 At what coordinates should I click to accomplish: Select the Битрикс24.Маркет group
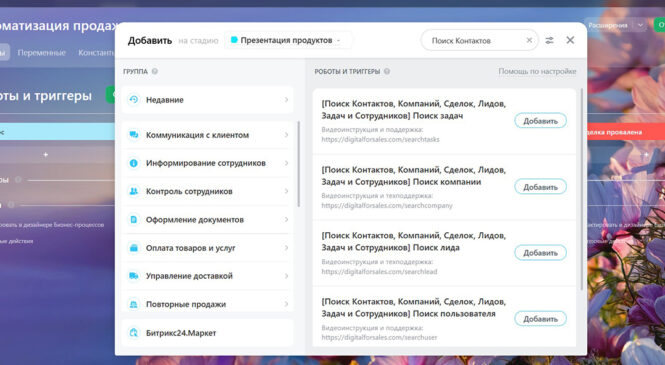coord(207,333)
